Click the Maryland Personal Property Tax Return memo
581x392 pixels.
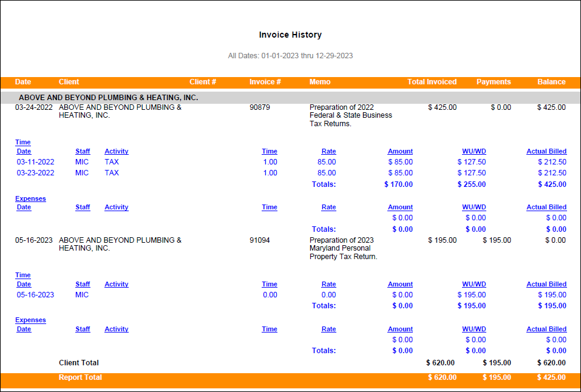(343, 248)
